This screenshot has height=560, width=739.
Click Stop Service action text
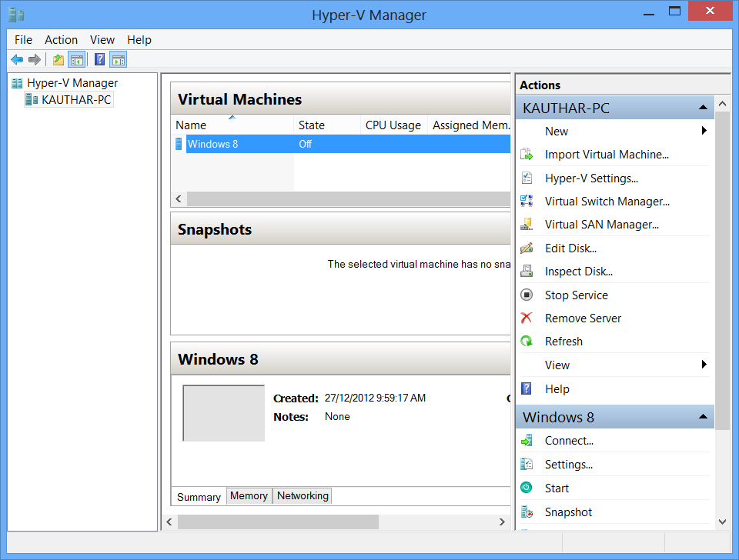[577, 295]
